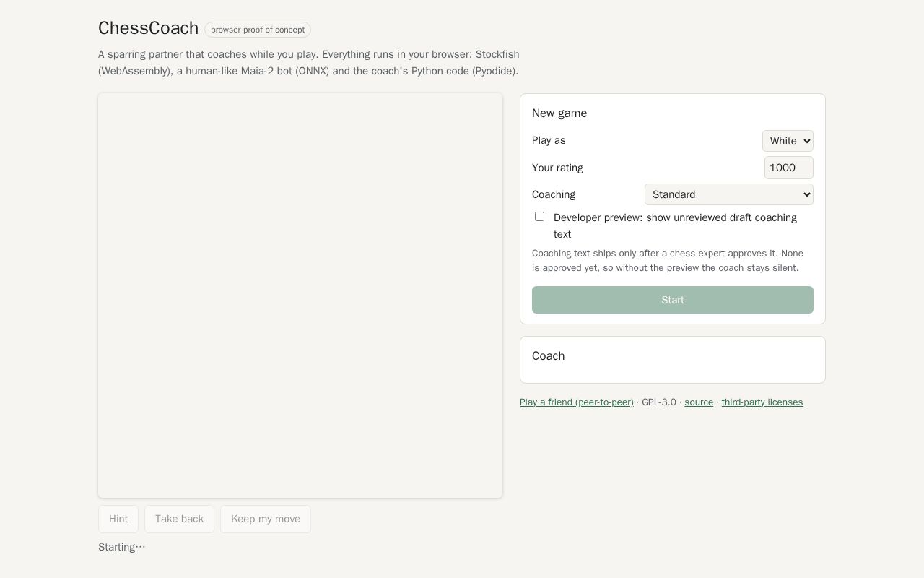Click the sparring partner description paragraph
This screenshot has height=578, width=924.
[309, 63]
